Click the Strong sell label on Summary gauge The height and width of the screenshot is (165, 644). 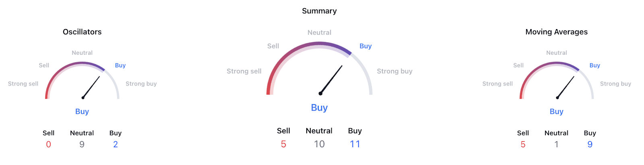click(244, 71)
